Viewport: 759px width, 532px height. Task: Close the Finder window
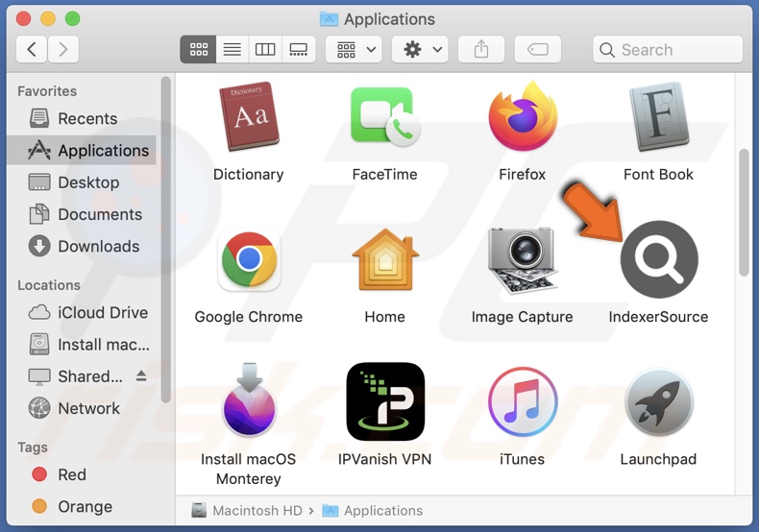click(x=23, y=18)
